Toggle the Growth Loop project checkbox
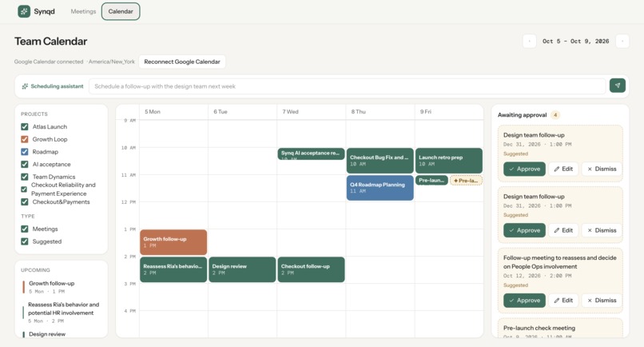This screenshot has width=644, height=347. 25,139
